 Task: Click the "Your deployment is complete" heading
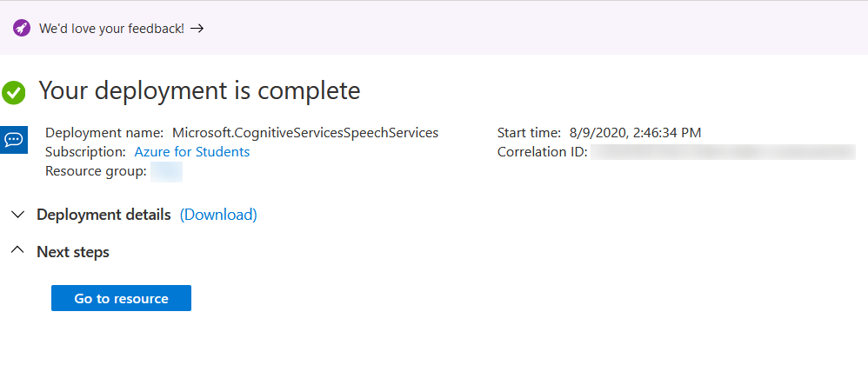click(x=199, y=90)
